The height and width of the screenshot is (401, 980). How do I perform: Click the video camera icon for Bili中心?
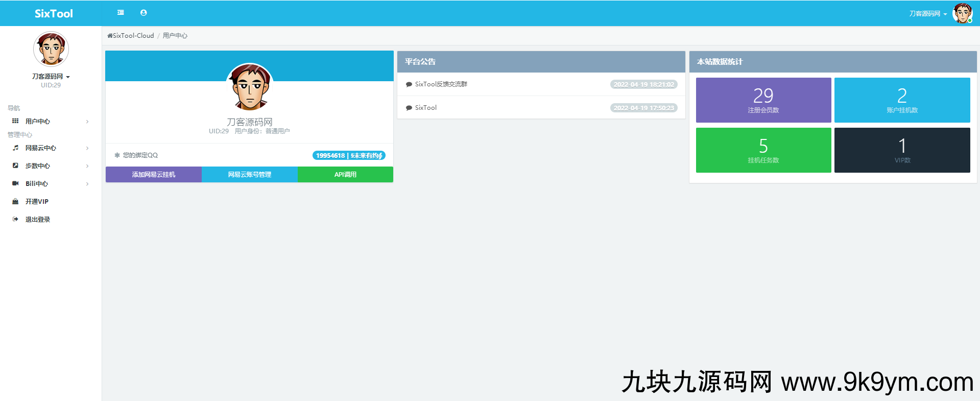[x=15, y=183]
